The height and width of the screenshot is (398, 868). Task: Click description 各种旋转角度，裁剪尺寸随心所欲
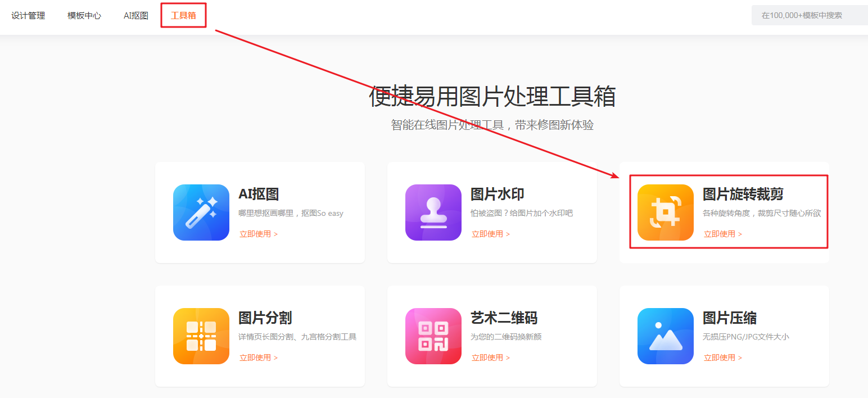pos(762,214)
